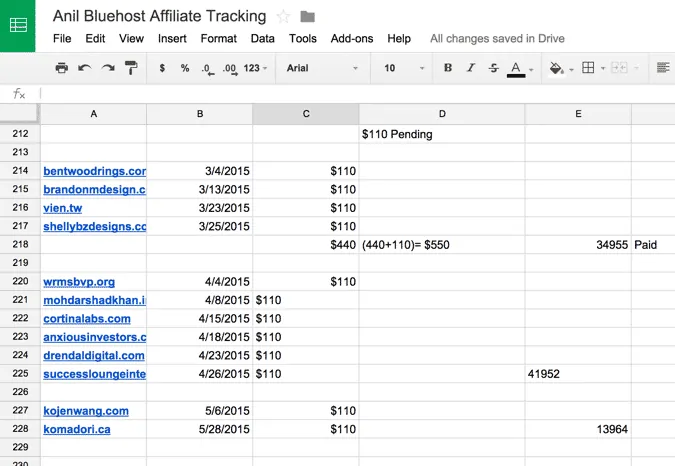675x466 pixels.
Task: Toggle italic formatting
Action: click(x=471, y=68)
